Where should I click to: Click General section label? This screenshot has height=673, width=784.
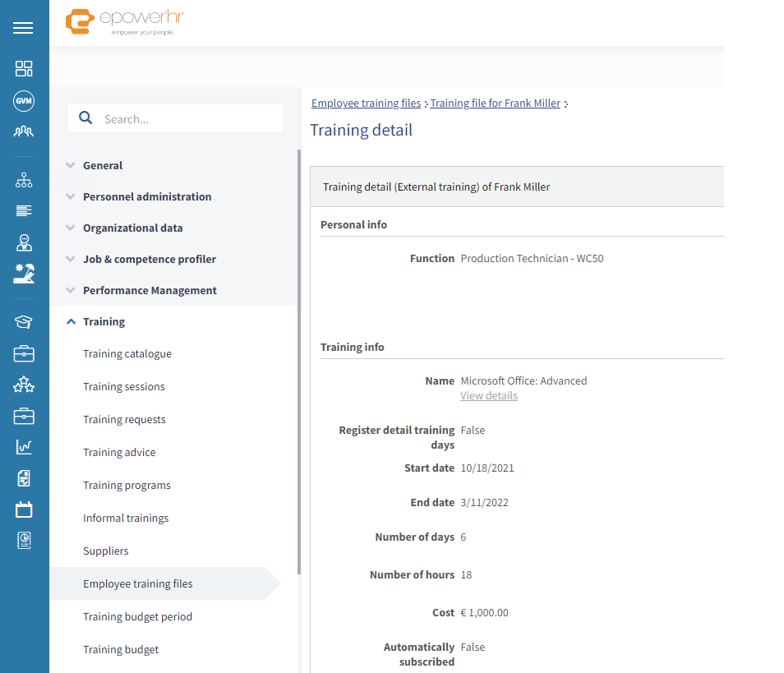tap(103, 165)
